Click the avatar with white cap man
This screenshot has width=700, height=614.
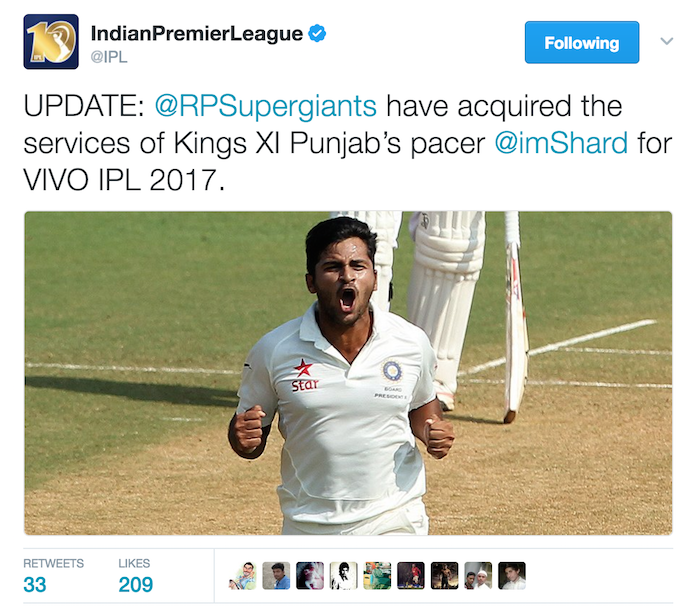(478, 576)
